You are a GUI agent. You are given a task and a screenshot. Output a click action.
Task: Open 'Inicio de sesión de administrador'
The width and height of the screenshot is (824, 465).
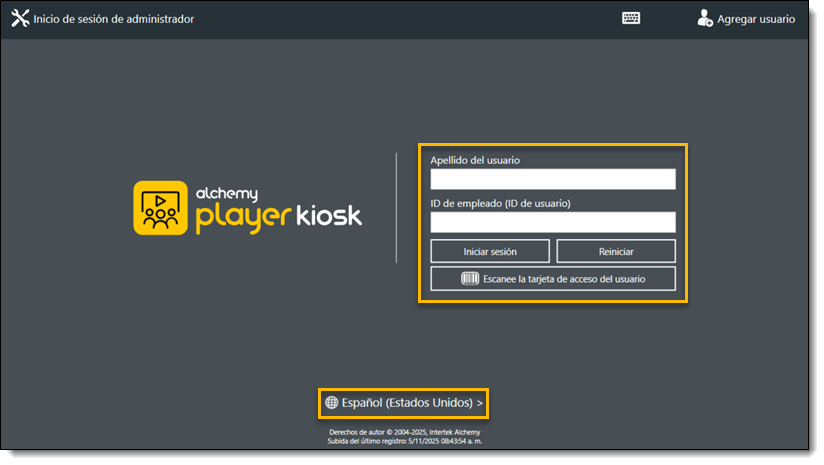point(113,19)
